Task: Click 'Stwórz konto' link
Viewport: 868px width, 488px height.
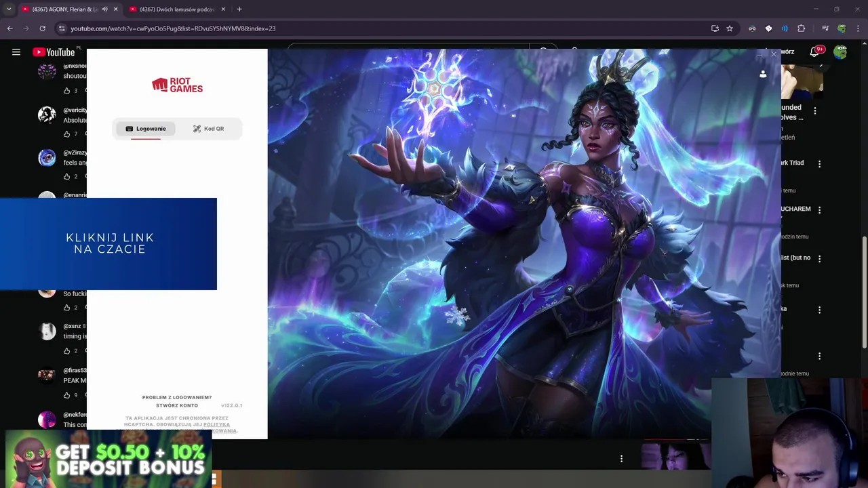Action: (177, 405)
